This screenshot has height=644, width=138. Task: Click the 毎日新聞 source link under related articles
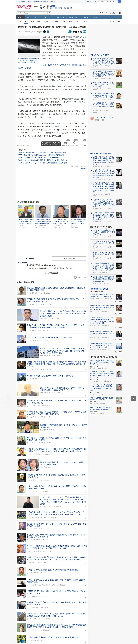click(84, 168)
